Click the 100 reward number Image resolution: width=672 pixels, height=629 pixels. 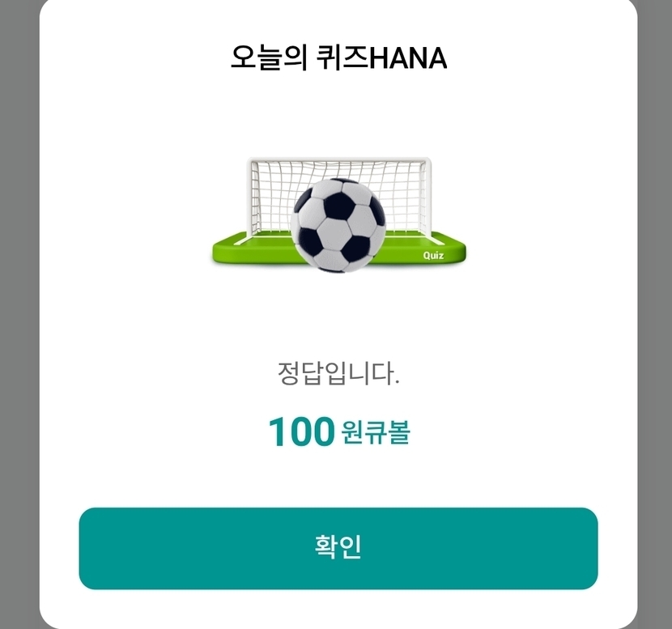coord(300,432)
